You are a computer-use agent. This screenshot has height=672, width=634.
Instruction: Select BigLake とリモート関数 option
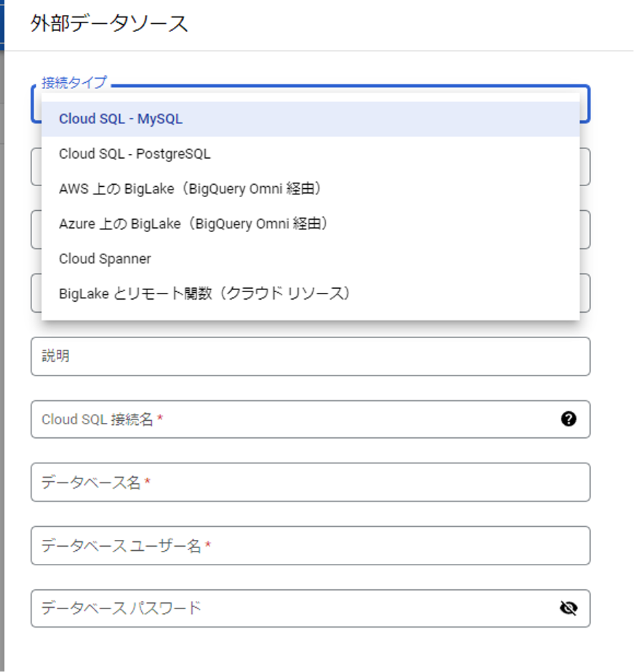coord(310,294)
